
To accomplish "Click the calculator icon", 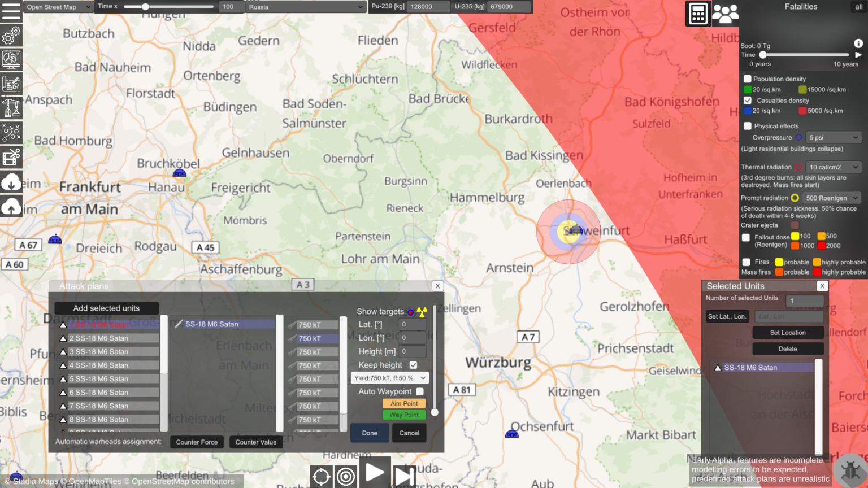I will 698,14.
